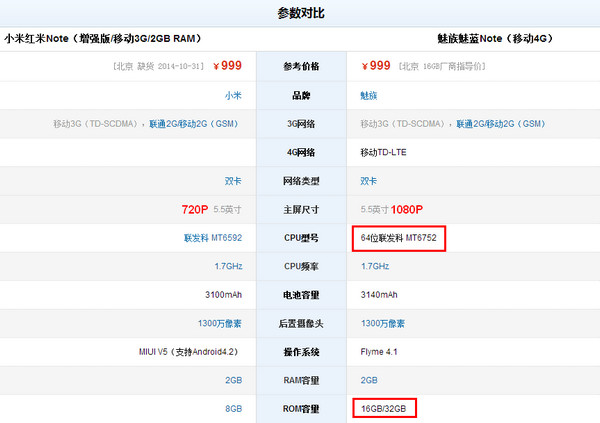Click the left 1.7GHz frequency link

tap(228, 266)
